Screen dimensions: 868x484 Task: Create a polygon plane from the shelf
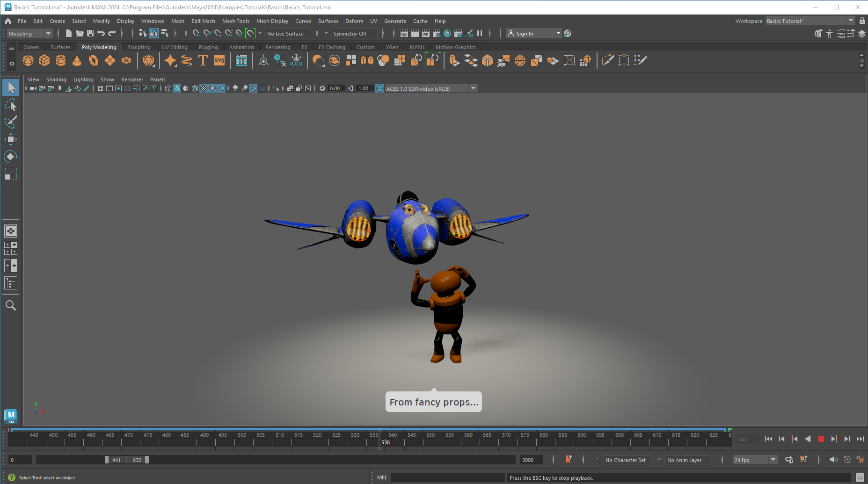click(110, 60)
